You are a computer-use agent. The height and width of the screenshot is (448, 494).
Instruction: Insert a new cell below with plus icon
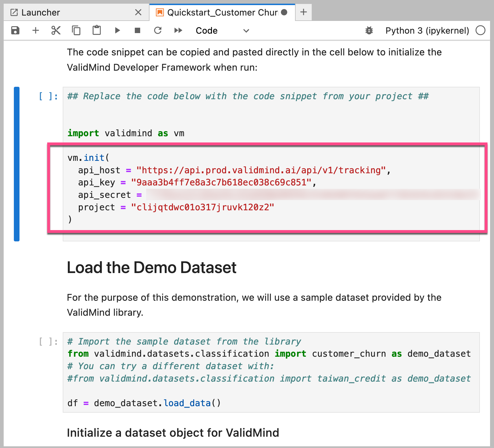(36, 30)
